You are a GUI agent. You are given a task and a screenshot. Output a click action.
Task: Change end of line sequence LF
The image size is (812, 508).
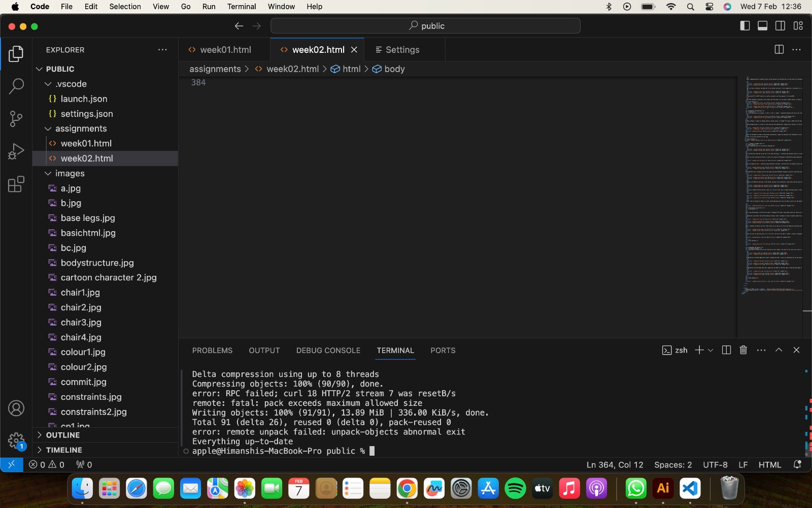click(x=743, y=465)
